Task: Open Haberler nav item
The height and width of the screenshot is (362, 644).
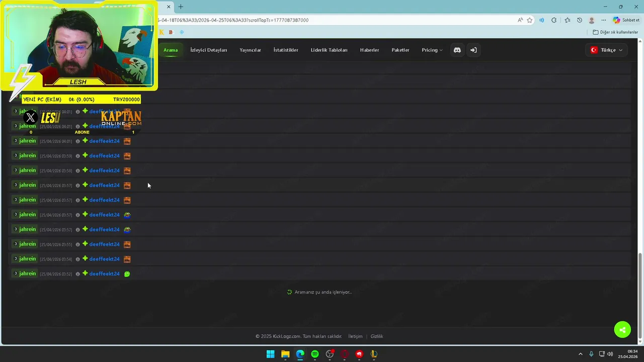Action: (x=369, y=50)
